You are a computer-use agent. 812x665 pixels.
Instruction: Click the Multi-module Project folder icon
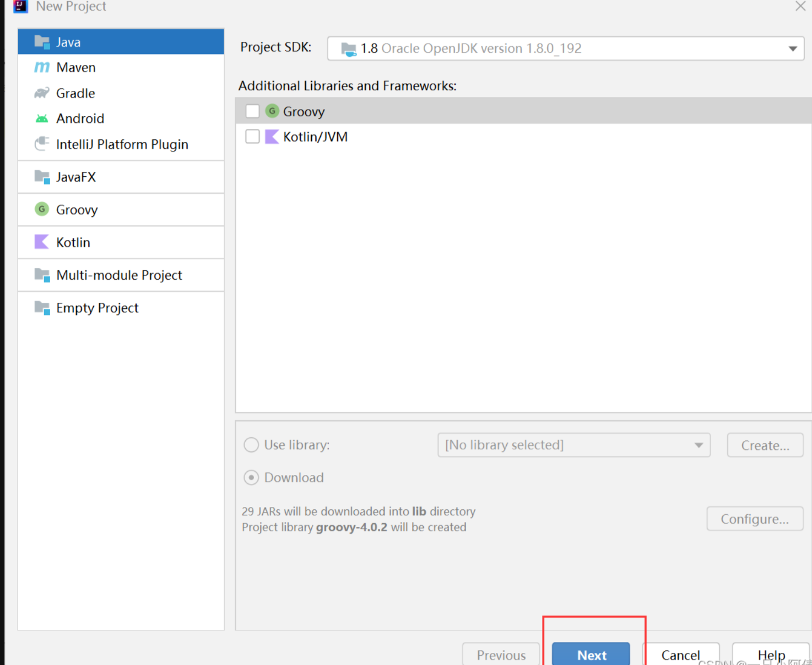coord(42,275)
